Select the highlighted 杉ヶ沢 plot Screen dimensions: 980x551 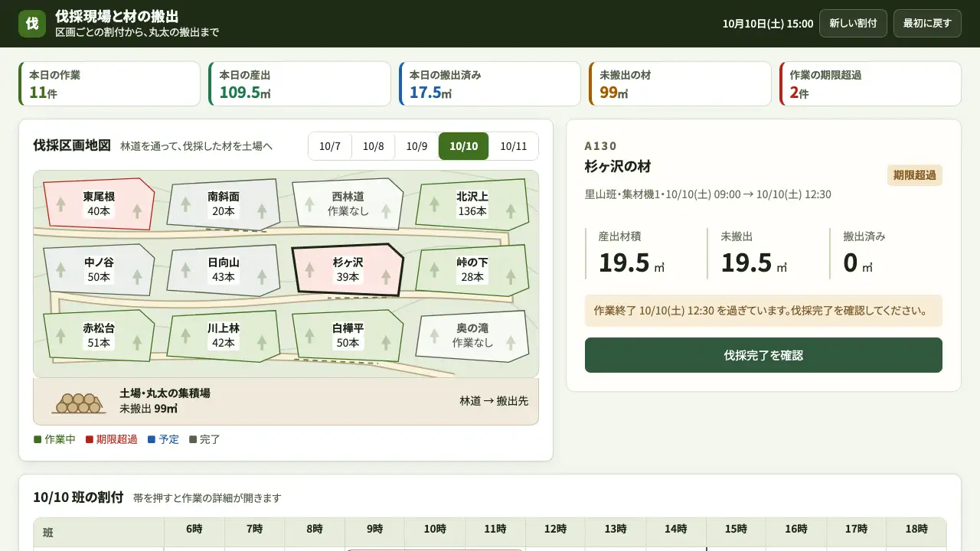pyautogui.click(x=348, y=269)
